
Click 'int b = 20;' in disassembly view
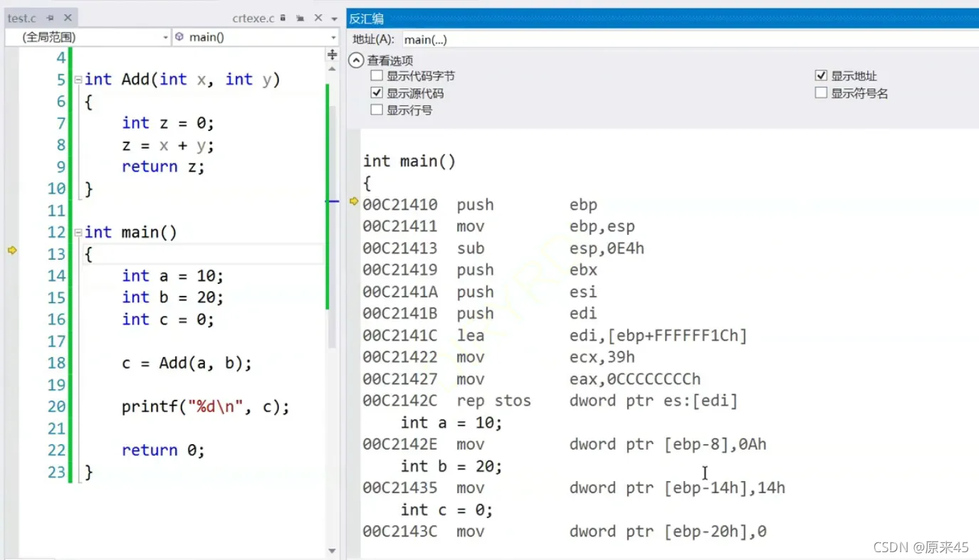pos(451,467)
